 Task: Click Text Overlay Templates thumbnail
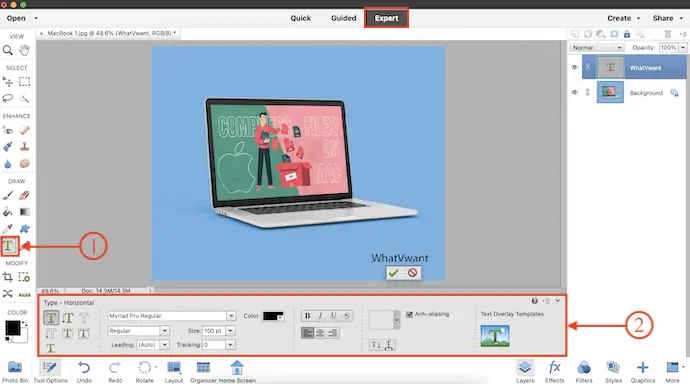tap(495, 336)
